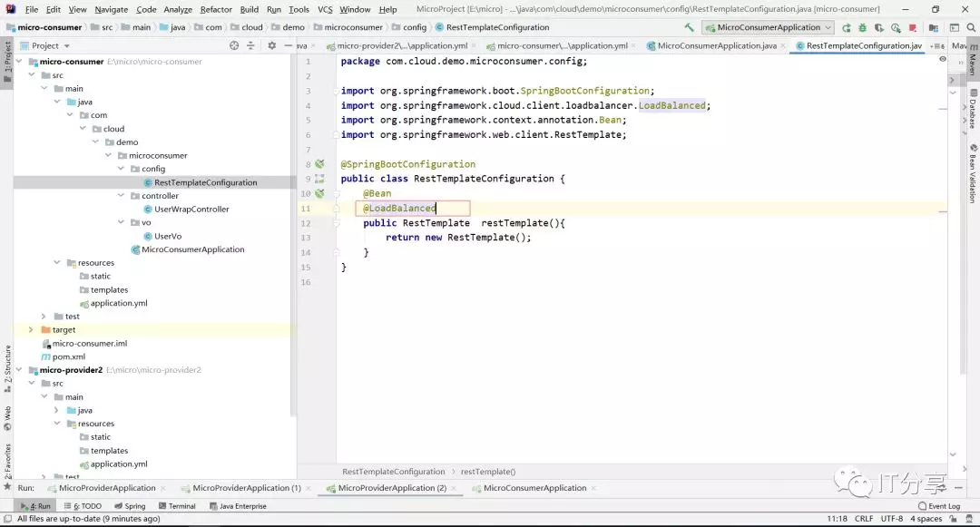This screenshot has height=527, width=980.
Task: Collapse the config package node
Action: click(x=121, y=169)
